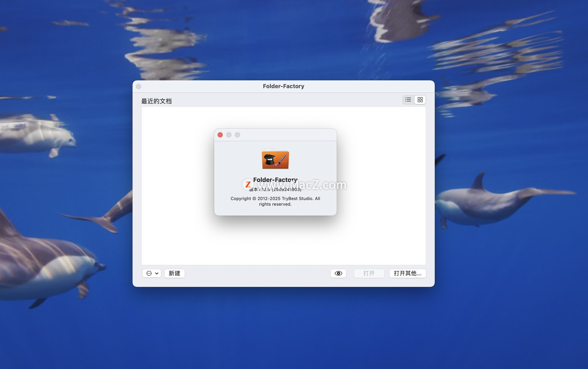
Task: Click the About dialog's zoom button
Action: click(x=237, y=135)
